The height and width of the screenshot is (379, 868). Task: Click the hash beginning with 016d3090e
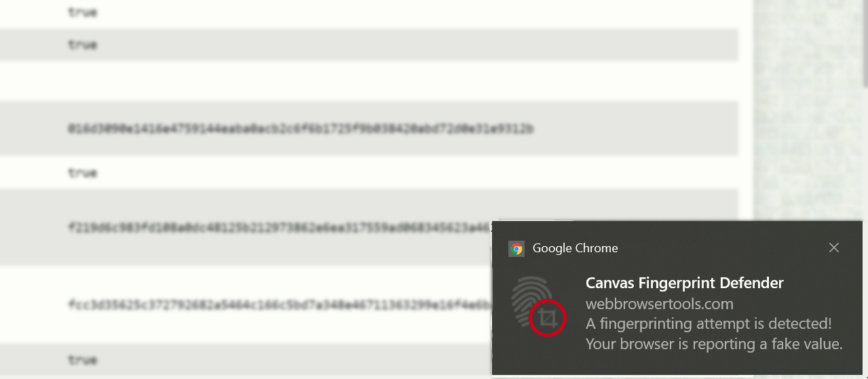point(301,129)
